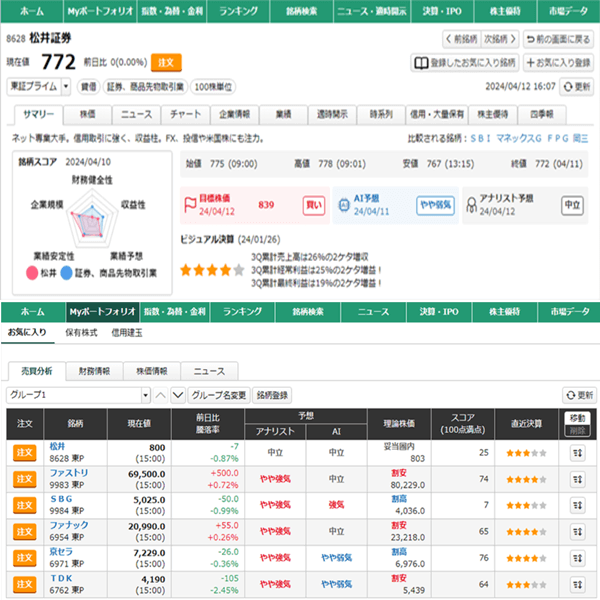The width and height of the screenshot is (600, 600).
Task: Open ランキング in the top navigation bar
Action: pos(239,11)
